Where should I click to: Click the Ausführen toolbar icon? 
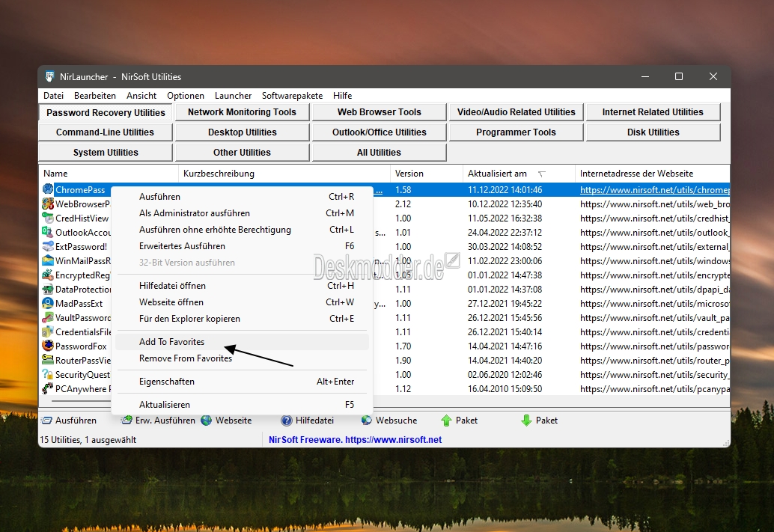pos(47,421)
